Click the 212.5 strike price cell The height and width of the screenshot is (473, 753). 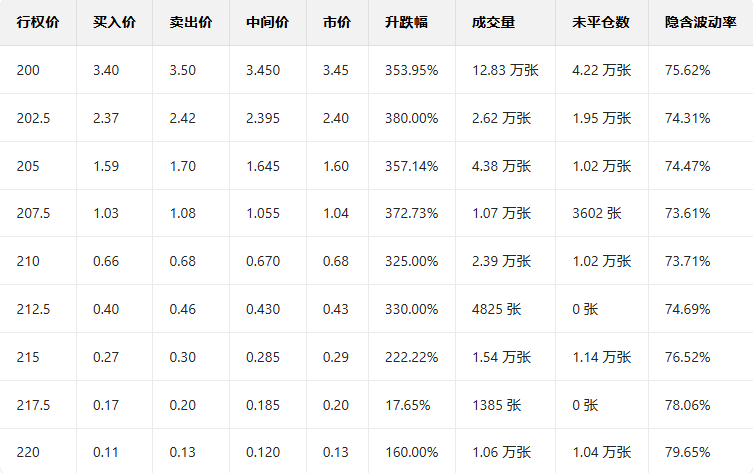click(33, 309)
